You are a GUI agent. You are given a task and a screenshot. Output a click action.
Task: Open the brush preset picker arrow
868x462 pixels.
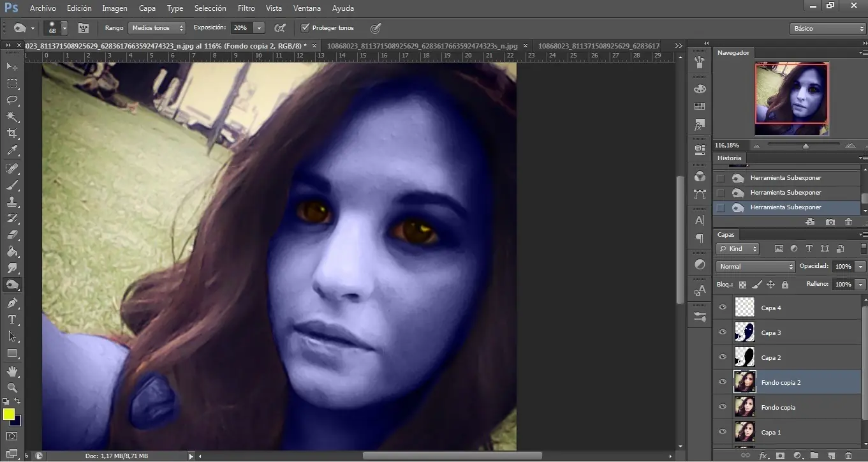(x=64, y=28)
